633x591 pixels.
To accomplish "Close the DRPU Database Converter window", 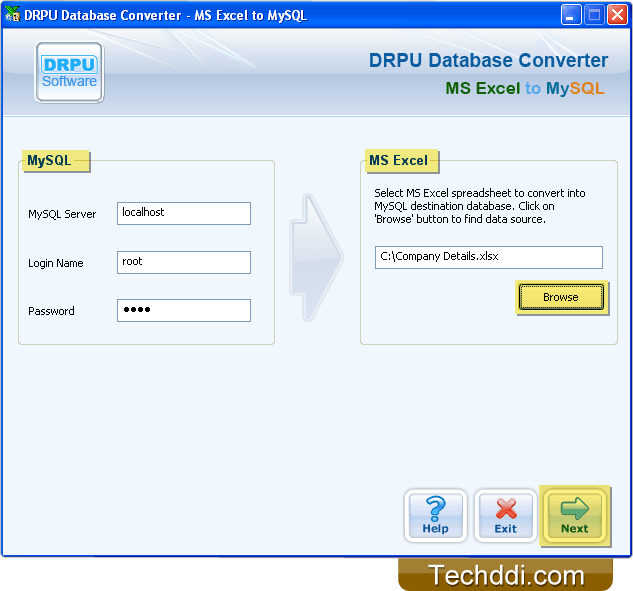I will pyautogui.click(x=618, y=15).
